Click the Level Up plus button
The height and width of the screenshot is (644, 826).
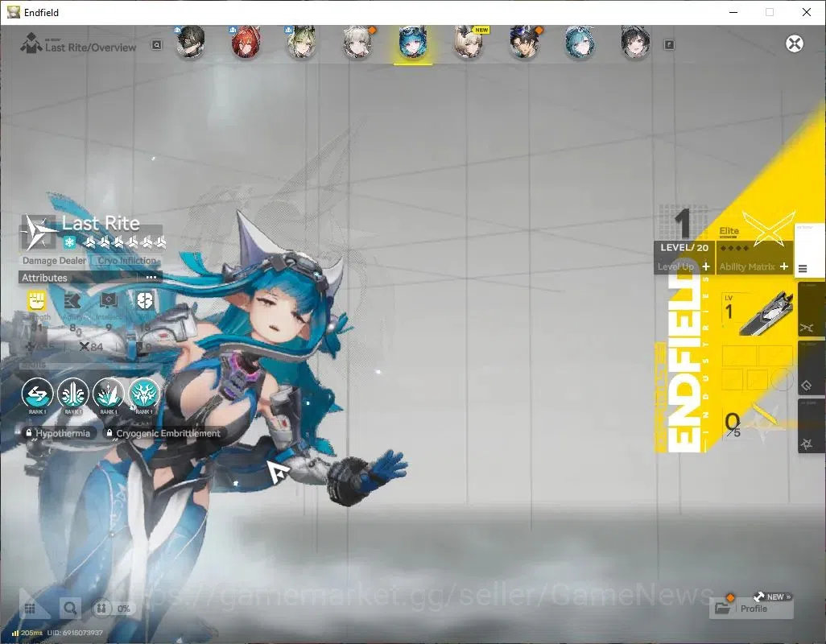coord(706,267)
